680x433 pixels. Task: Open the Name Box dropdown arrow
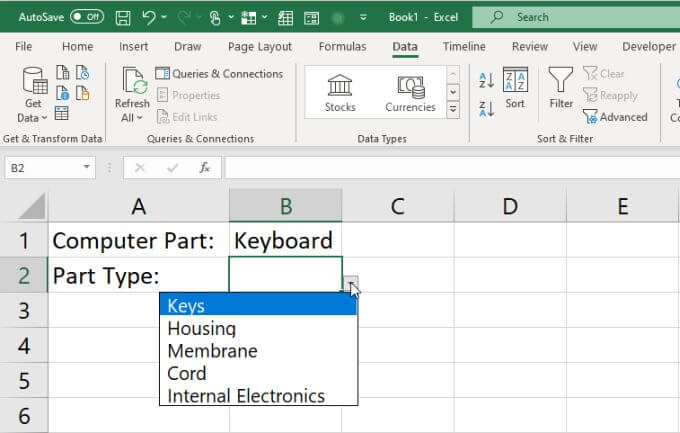click(x=88, y=168)
